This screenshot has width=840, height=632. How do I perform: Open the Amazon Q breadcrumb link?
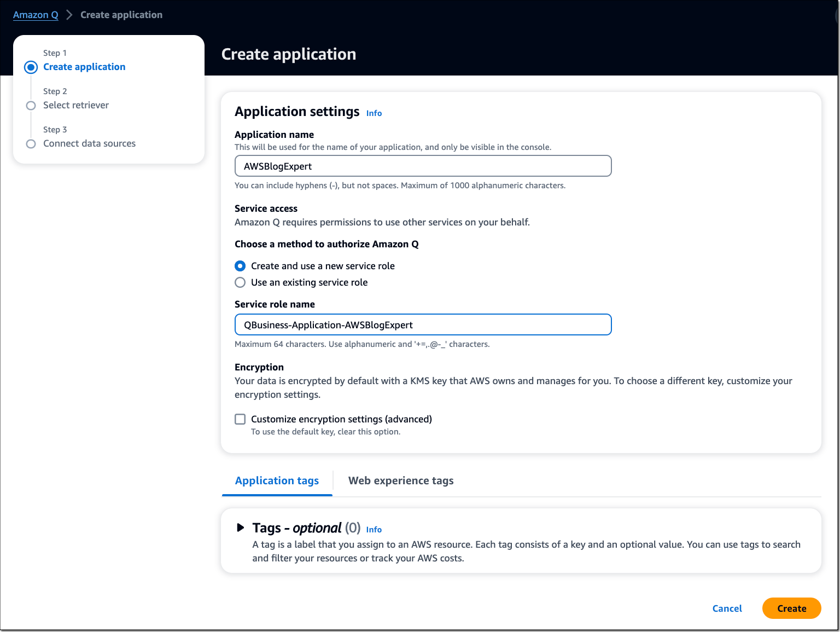tap(35, 15)
